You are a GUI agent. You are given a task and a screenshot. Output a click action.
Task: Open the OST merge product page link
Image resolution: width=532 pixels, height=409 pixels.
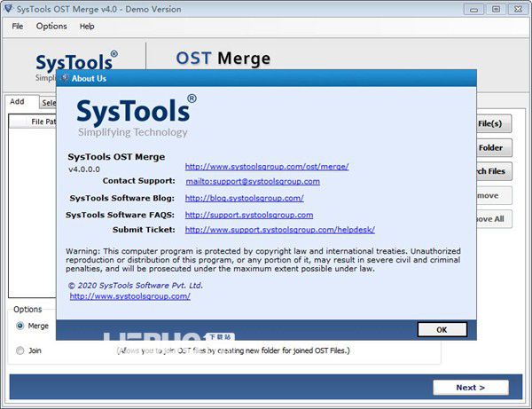click(x=267, y=166)
